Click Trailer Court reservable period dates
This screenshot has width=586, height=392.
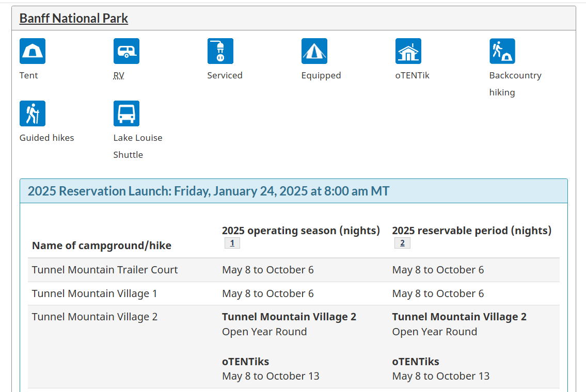coord(438,270)
